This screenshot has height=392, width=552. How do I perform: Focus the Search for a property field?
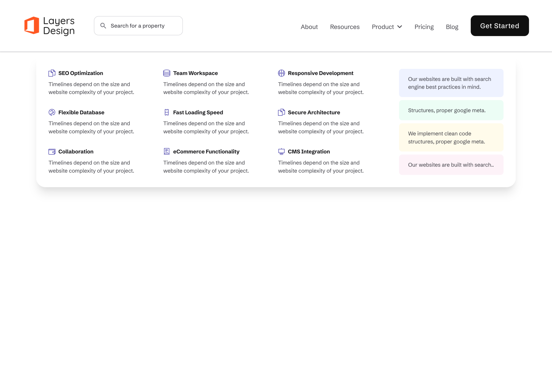click(x=138, y=26)
